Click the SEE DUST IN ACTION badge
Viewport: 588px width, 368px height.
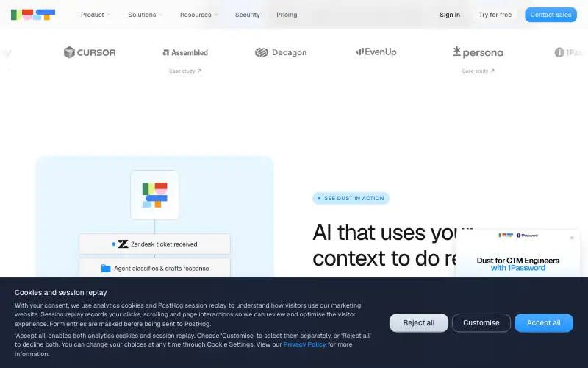[x=351, y=198]
